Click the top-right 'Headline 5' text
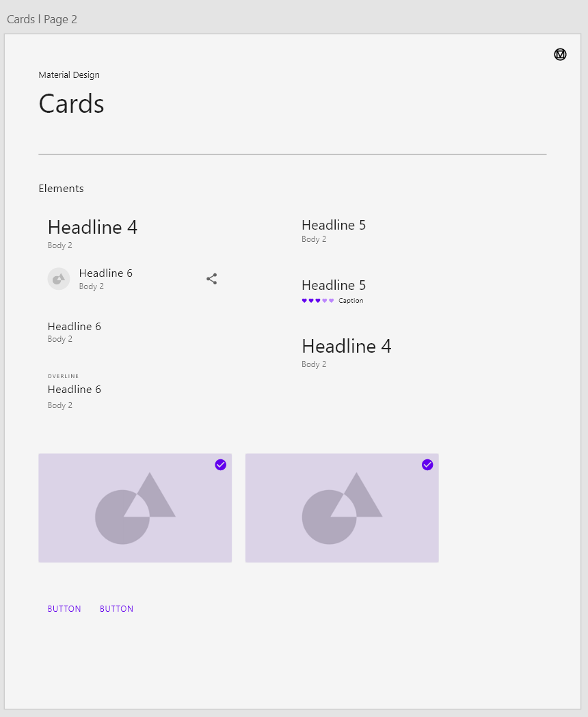The image size is (588, 717). pyautogui.click(x=334, y=225)
